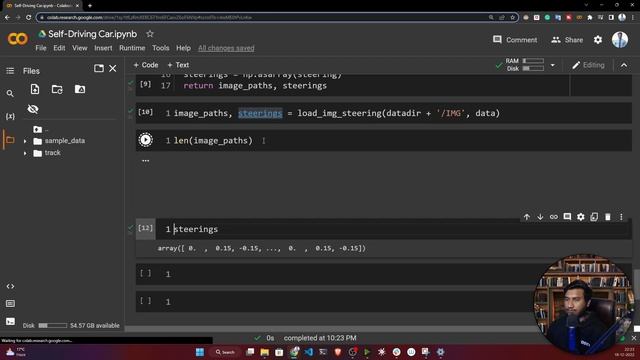Open the Comment panel
Image resolution: width=640 pixels, height=360 pixels.
tap(515, 40)
